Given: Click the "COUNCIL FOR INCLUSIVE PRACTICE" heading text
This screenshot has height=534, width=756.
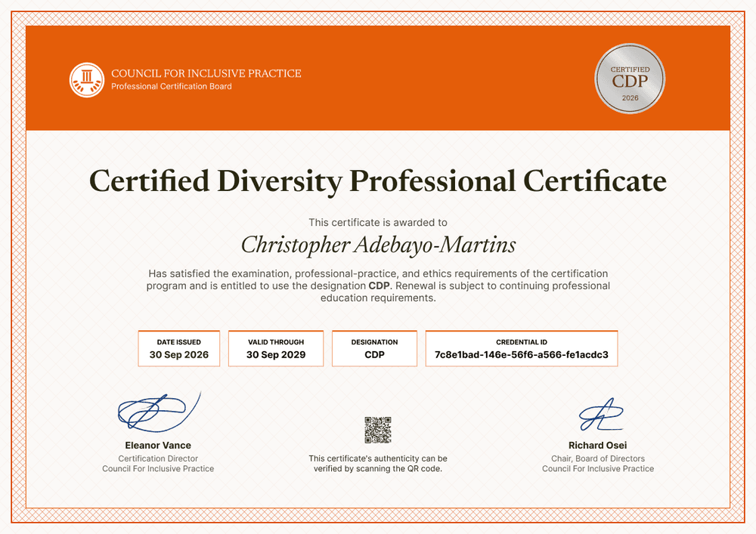Looking at the screenshot, I should click(206, 73).
